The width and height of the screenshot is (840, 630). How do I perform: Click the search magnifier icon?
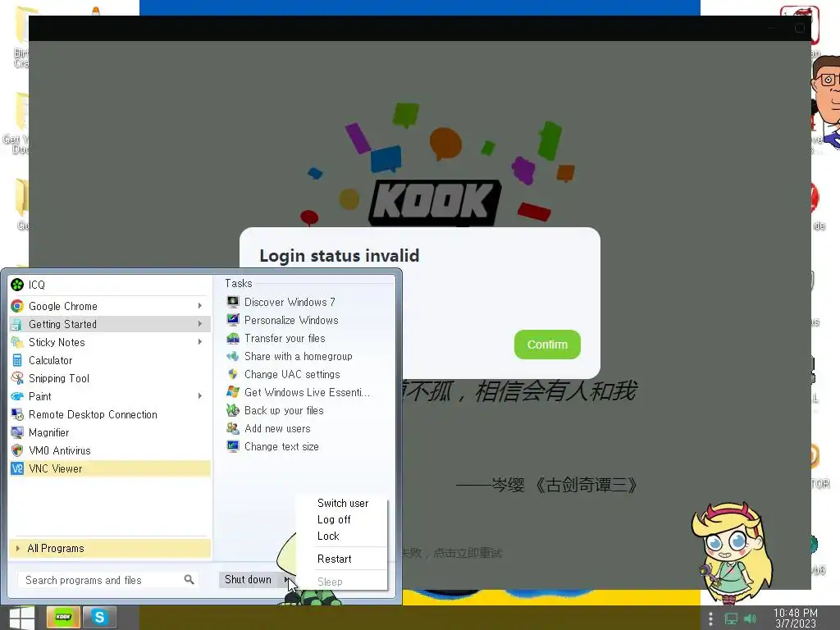click(189, 580)
